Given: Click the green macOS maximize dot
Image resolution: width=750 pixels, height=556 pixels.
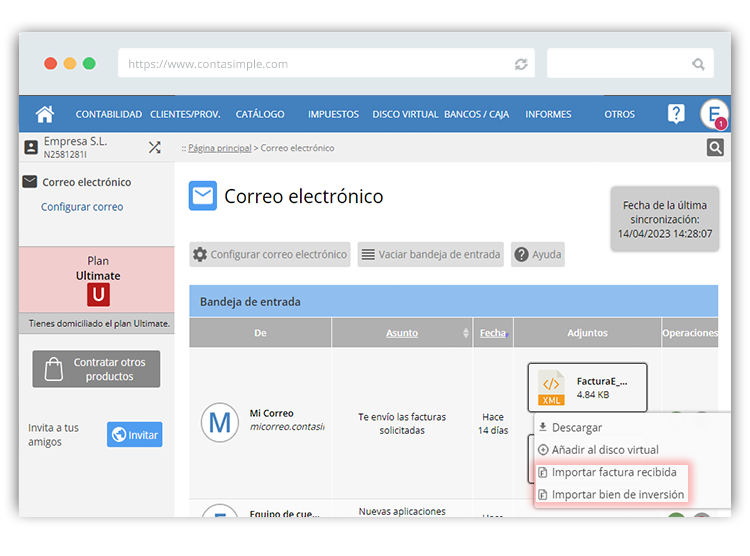Looking at the screenshot, I should click(x=89, y=63).
